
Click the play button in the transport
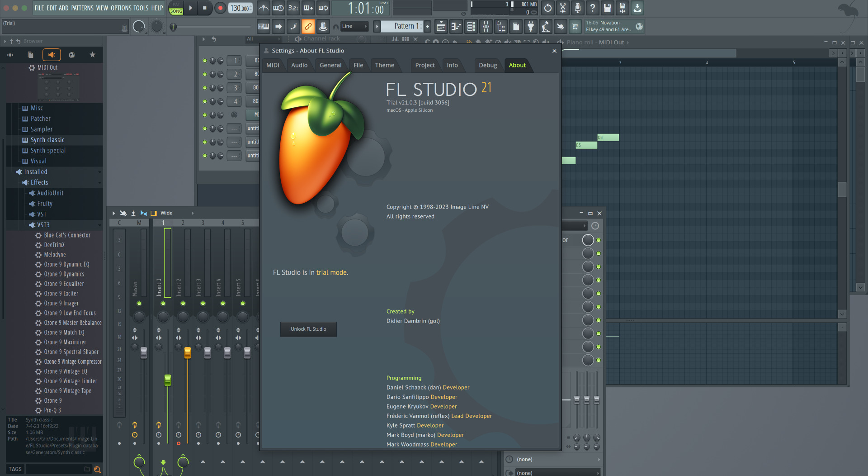(190, 8)
